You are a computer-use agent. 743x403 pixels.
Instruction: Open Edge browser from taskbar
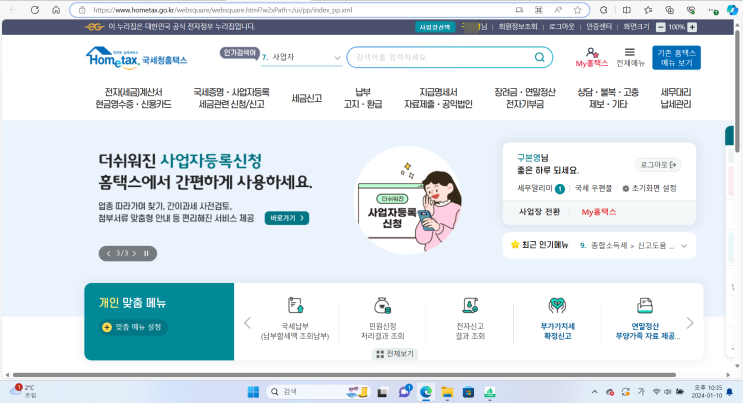pos(426,392)
